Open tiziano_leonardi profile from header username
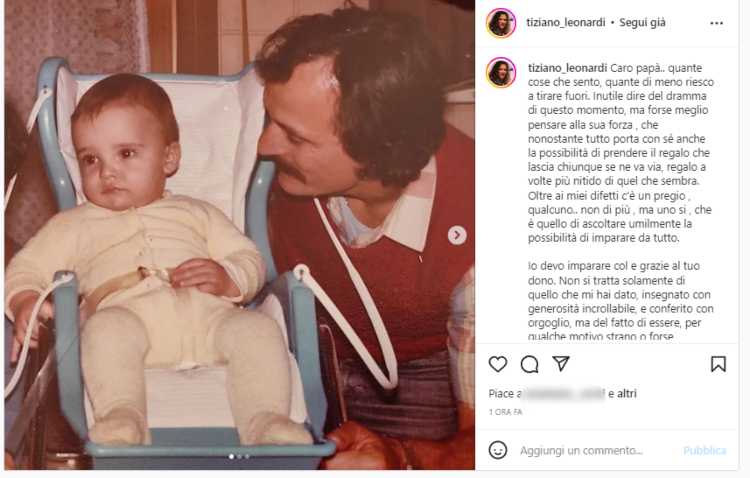Viewport: 750px width, 478px height. pyautogui.click(x=566, y=22)
